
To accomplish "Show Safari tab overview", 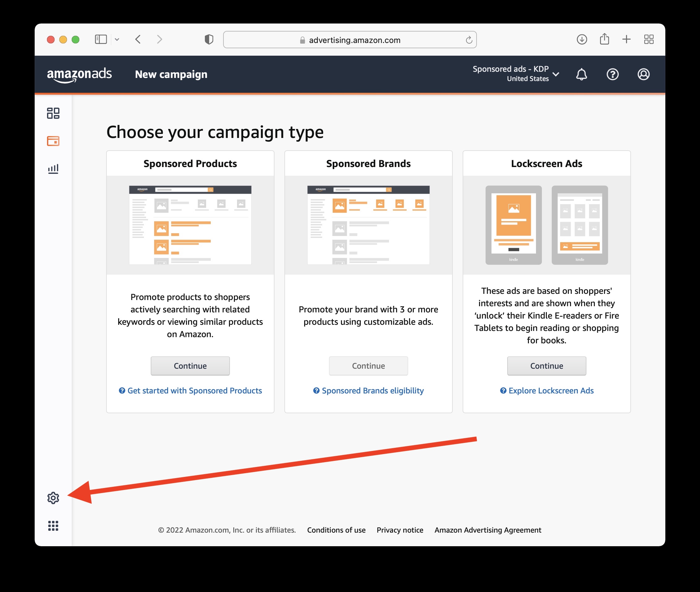I will coord(649,40).
